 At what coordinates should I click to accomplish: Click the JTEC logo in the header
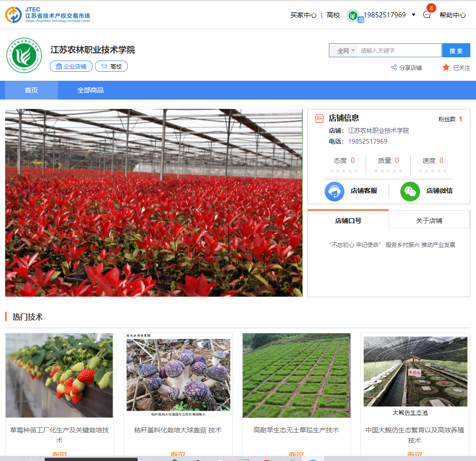coord(47,15)
